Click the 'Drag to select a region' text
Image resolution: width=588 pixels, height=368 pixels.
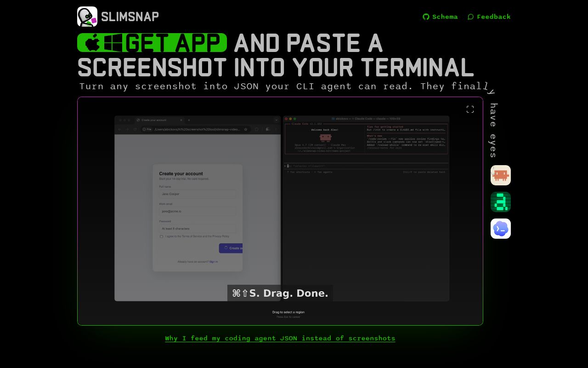[x=288, y=312]
